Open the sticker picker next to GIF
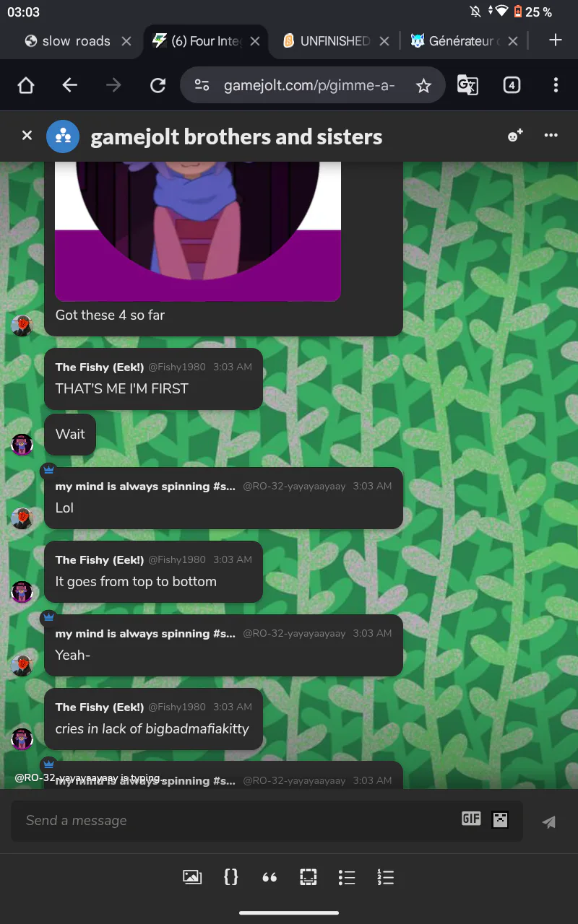 [x=500, y=819]
